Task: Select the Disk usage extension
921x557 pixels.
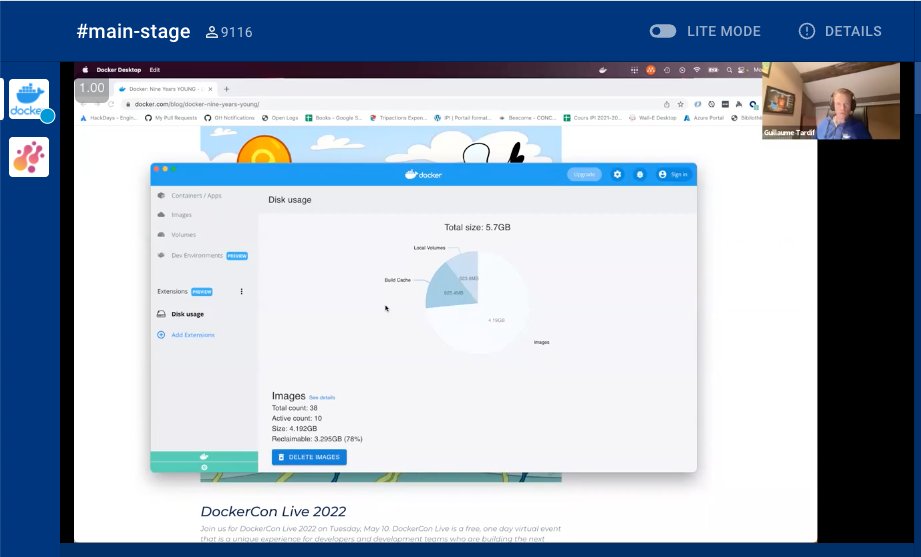Action: coord(181,314)
